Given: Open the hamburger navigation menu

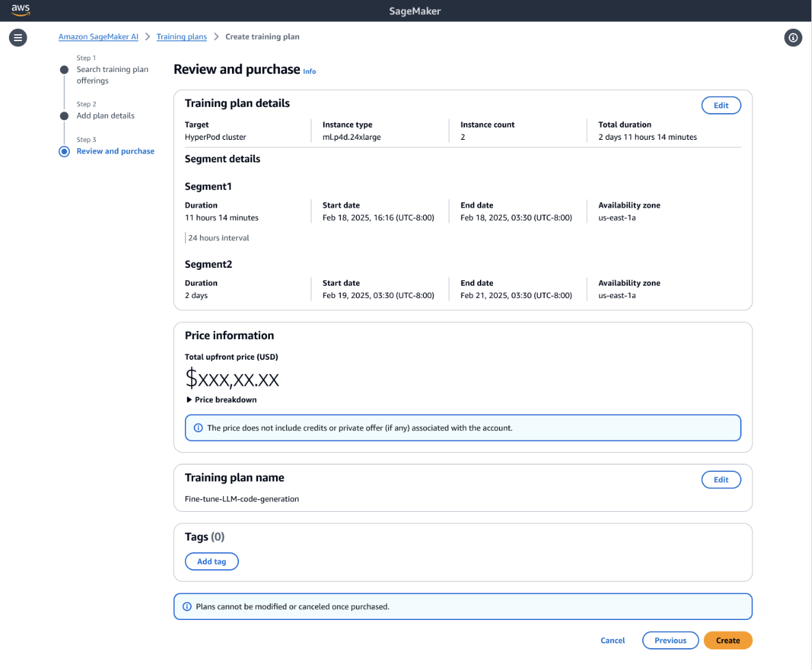Looking at the screenshot, I should coord(18,37).
